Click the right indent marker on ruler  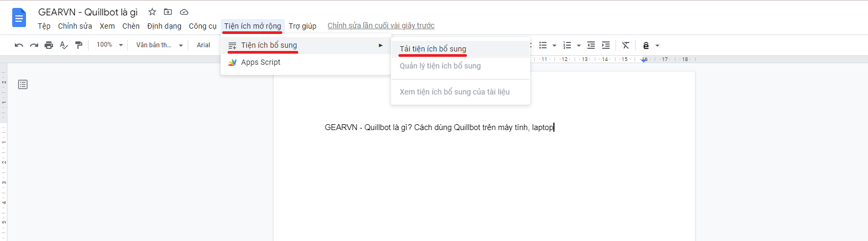click(x=644, y=60)
